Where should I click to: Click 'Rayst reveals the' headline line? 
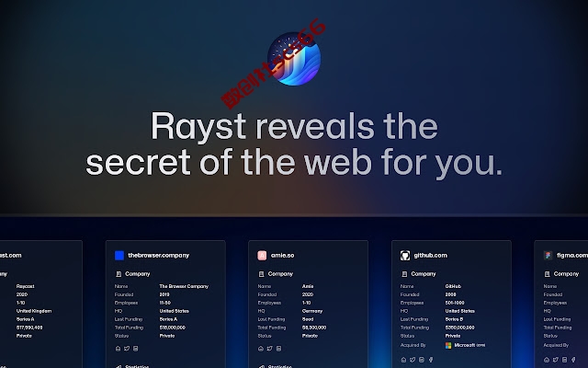point(294,127)
